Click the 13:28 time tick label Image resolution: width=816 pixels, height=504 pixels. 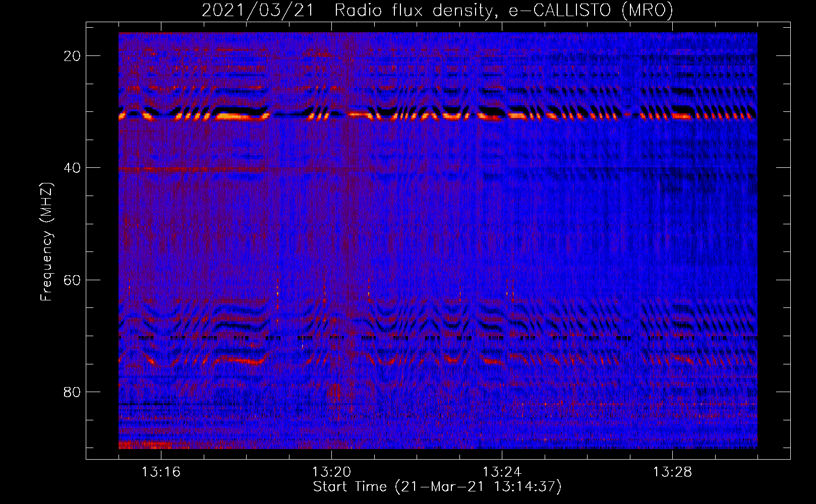tap(672, 472)
